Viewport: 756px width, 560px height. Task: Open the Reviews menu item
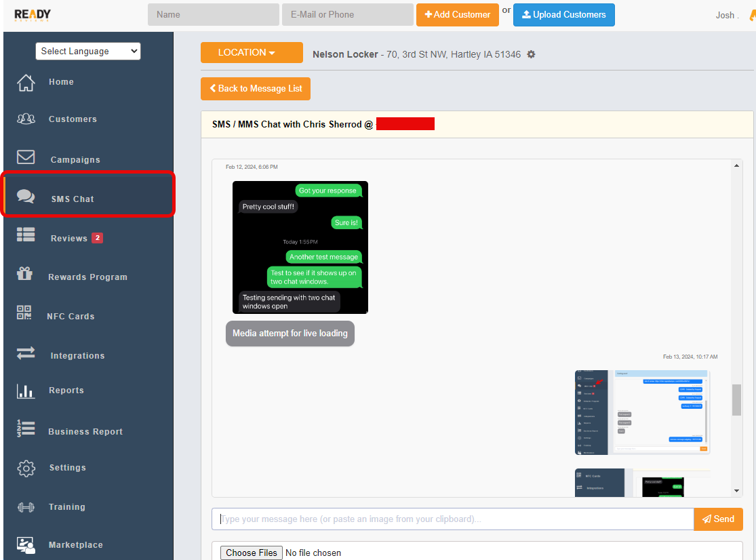[x=69, y=239]
